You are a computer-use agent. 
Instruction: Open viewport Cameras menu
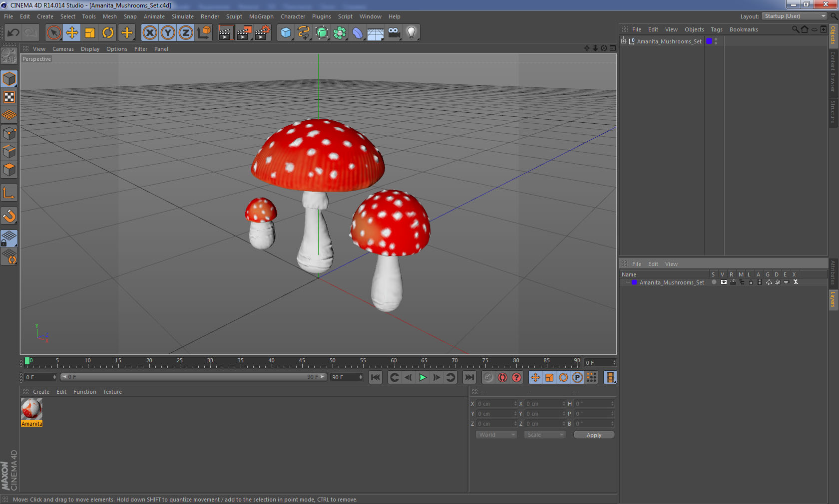63,49
